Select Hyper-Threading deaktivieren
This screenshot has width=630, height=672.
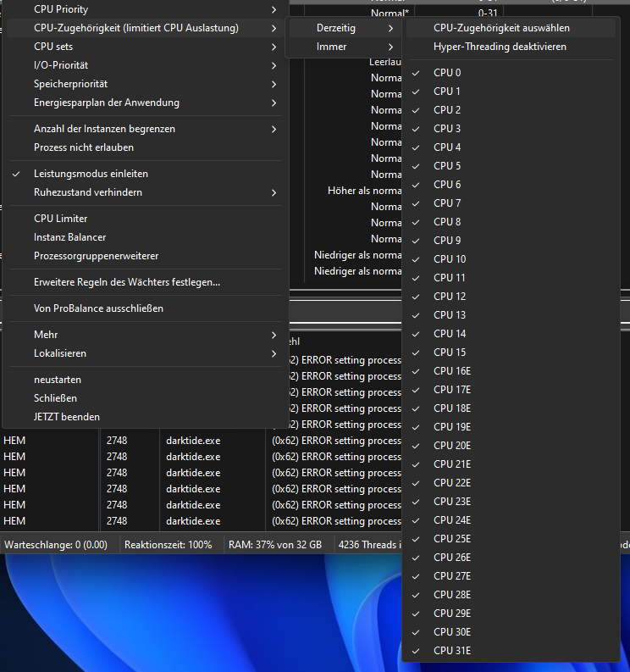pyautogui.click(x=511, y=47)
